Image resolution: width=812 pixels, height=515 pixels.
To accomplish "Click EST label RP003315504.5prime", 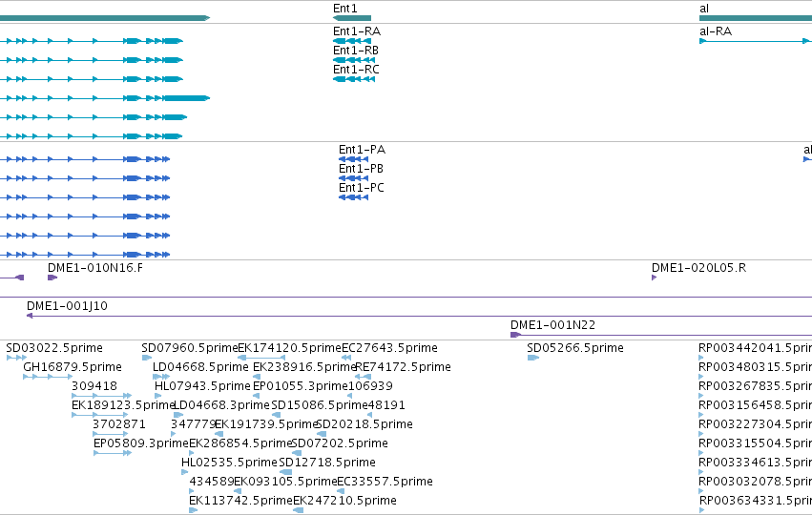I will tap(755, 443).
